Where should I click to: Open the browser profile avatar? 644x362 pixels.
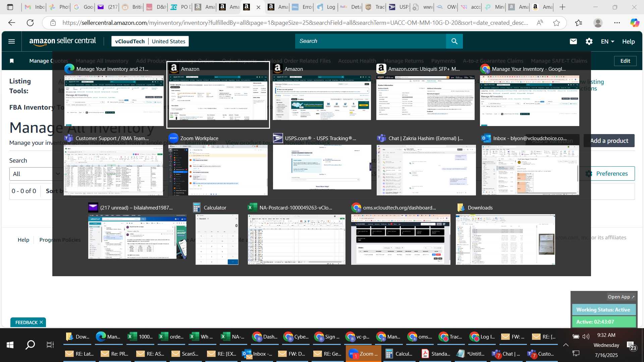[598, 23]
